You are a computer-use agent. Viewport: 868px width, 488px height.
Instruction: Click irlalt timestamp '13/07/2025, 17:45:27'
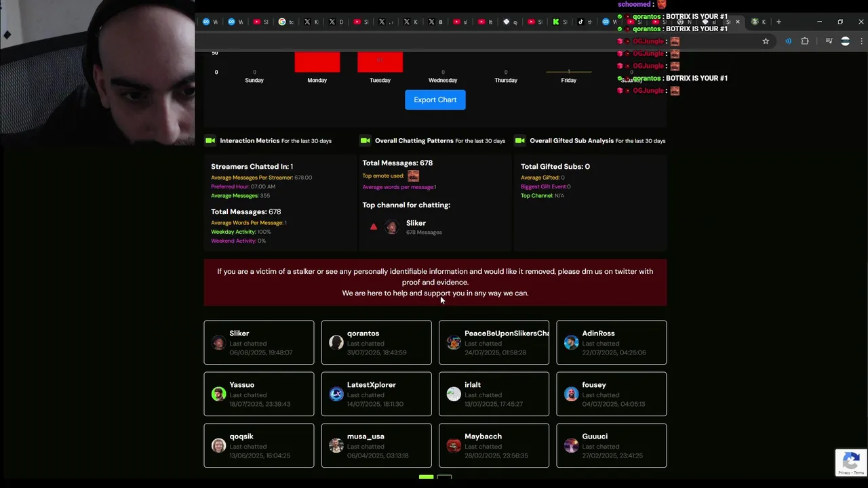tap(494, 404)
